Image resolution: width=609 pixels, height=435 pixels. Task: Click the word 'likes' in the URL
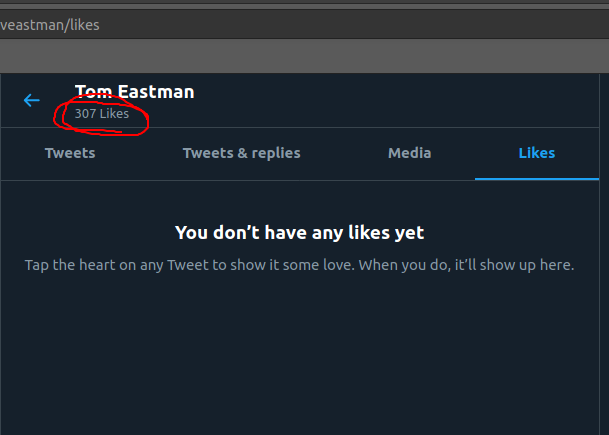84,24
